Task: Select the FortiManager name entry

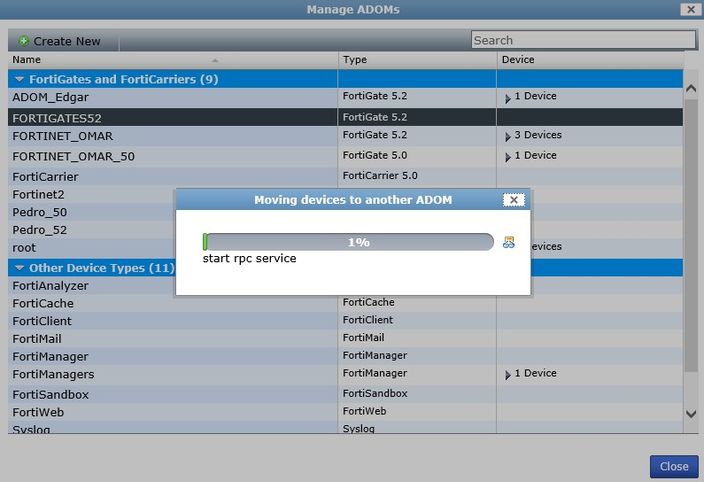Action: (x=50, y=357)
